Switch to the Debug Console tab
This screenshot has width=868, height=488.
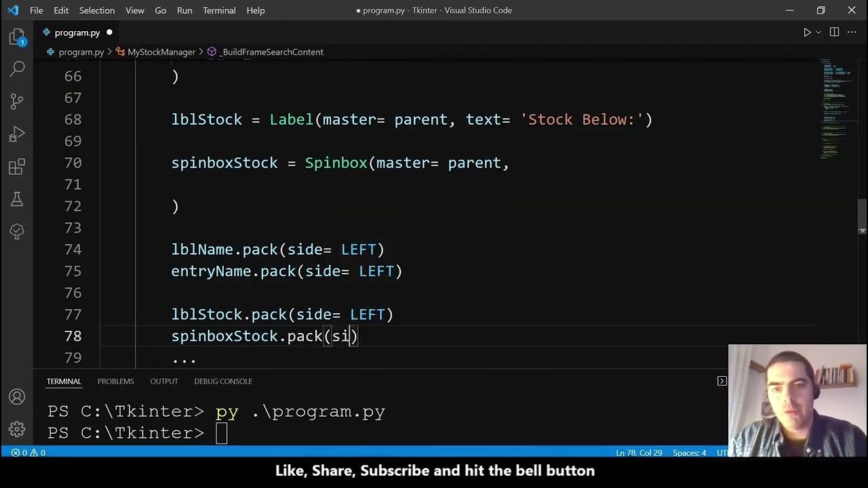(223, 381)
